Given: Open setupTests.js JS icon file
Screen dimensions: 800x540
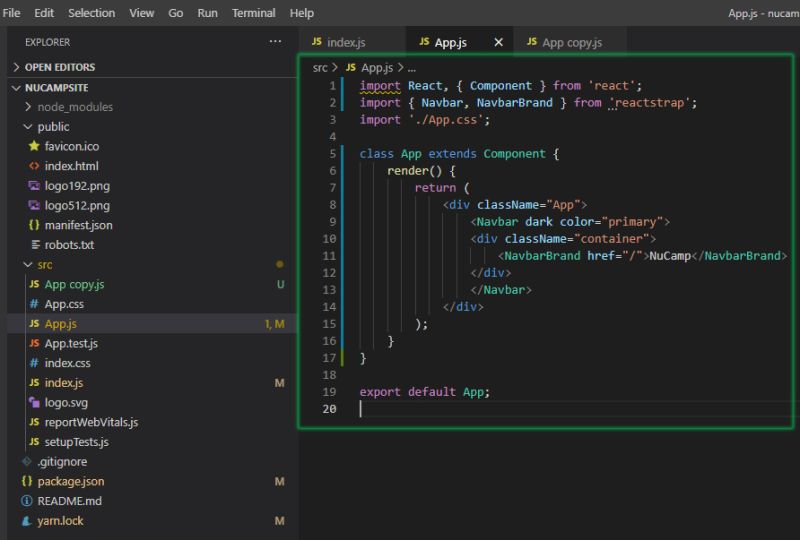Looking at the screenshot, I should (34, 441).
